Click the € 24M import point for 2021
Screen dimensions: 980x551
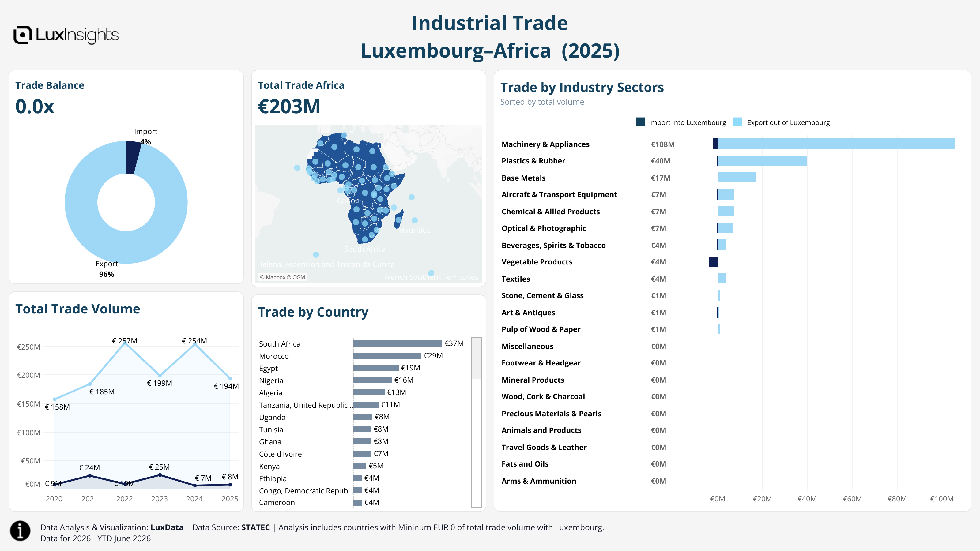(90, 476)
